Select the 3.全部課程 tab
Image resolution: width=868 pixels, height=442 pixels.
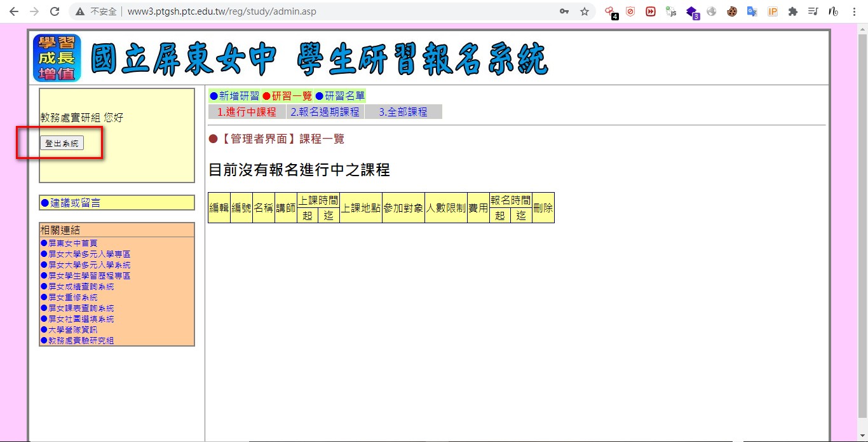403,112
